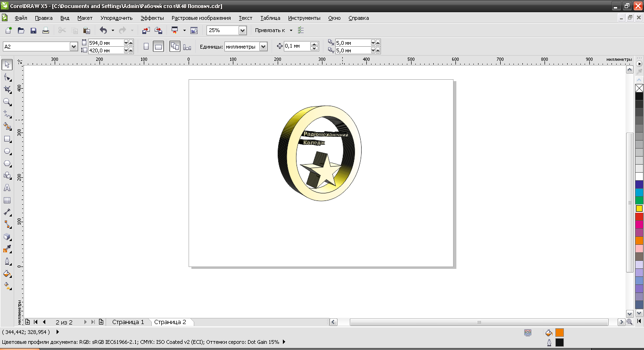Image resolution: width=644 pixels, height=350 pixels.
Task: Select the Ellipse tool
Action: [7, 151]
